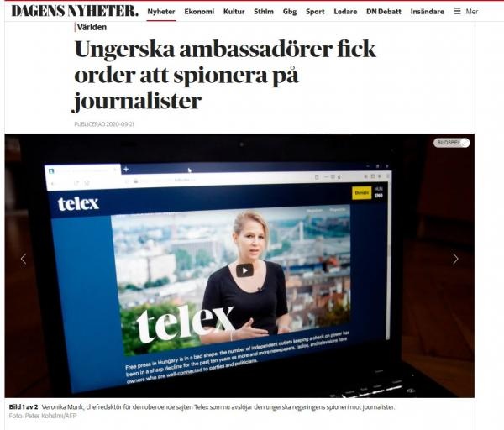504x430 pixels.
Task: Click the yellow Donate button in the photo
Action: point(361,193)
